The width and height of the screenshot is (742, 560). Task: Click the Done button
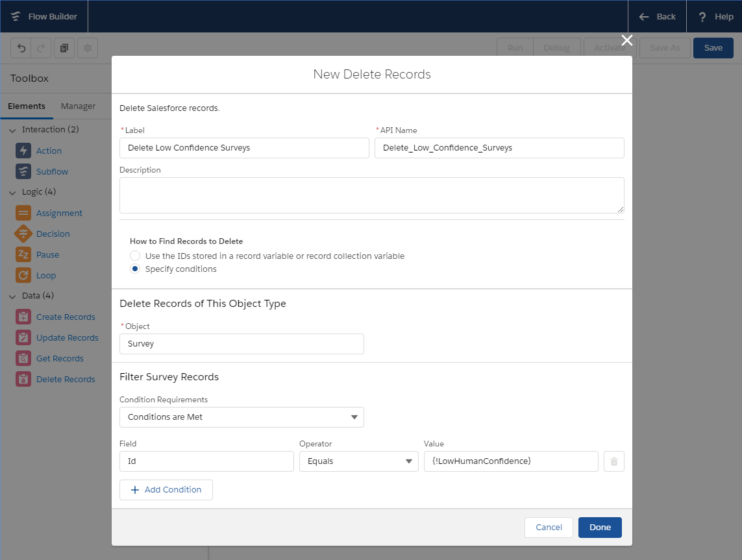(x=600, y=528)
